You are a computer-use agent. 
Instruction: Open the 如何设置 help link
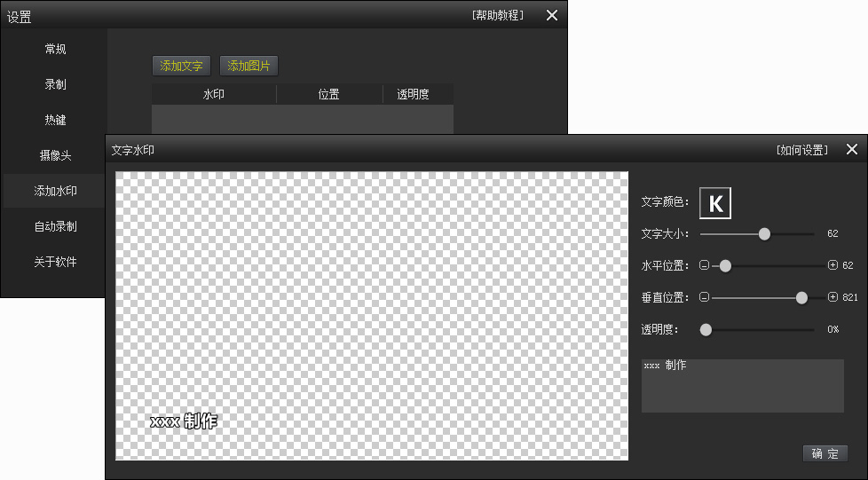[802, 150]
